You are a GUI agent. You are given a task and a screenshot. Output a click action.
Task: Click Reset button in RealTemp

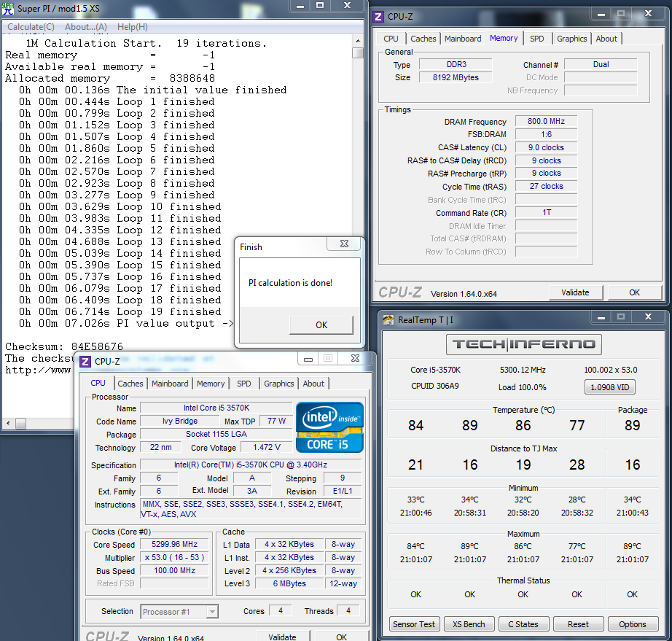tap(578, 624)
